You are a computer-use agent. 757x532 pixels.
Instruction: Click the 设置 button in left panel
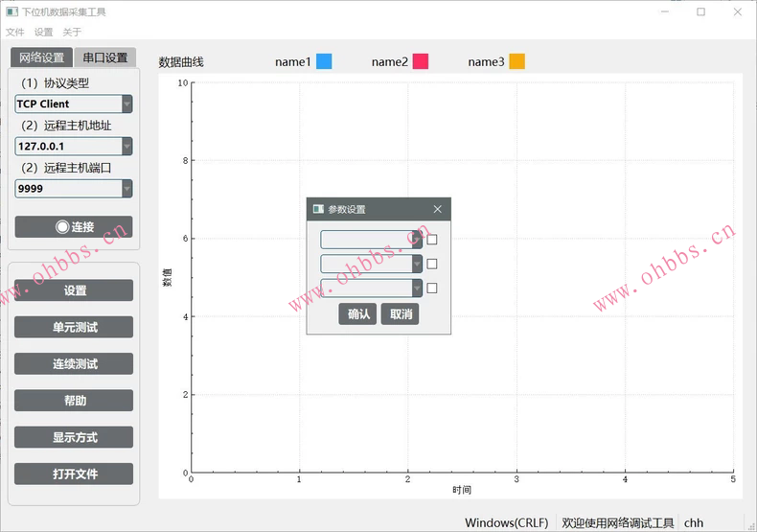click(x=74, y=290)
